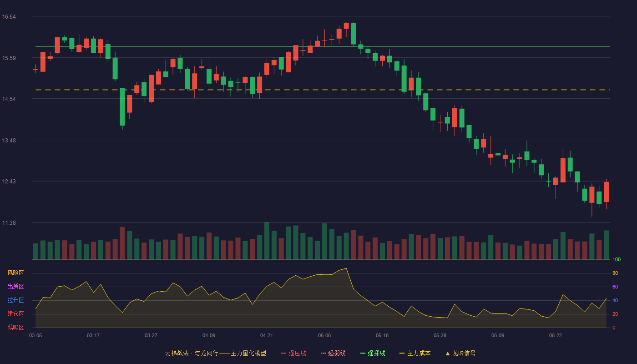The image size is (637, 364).
Task: Click the 100 indicator scale label
Action: point(616,260)
